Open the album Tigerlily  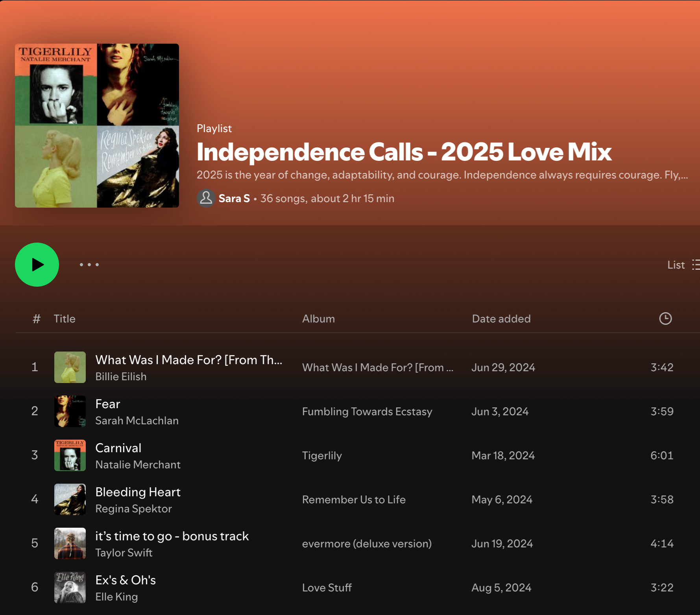click(x=322, y=455)
